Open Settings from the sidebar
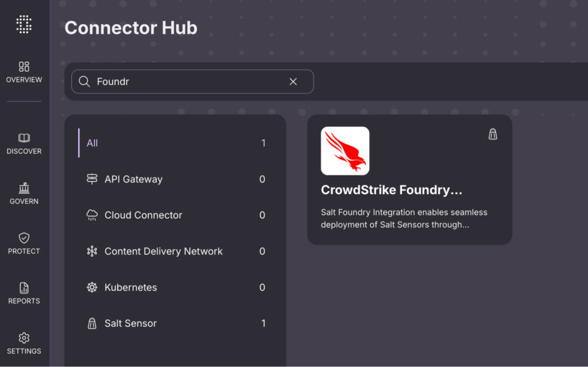Screen dimensions: 588x367 (x=24, y=343)
